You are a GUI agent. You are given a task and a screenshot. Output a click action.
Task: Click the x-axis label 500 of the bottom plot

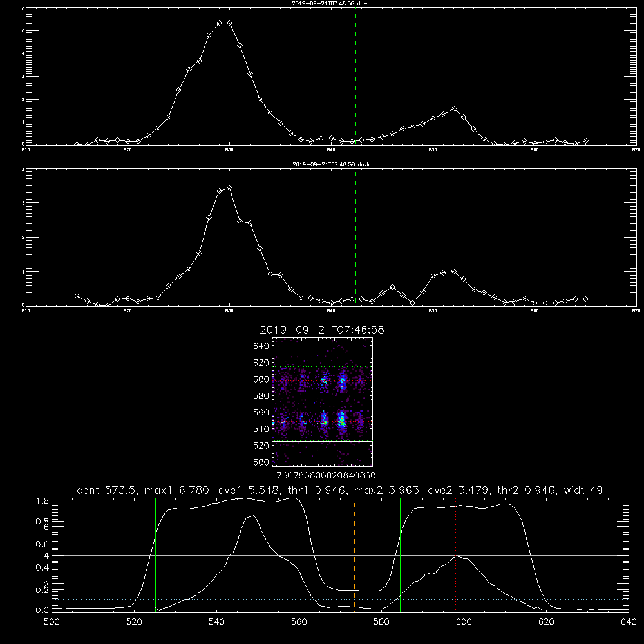tap(52, 622)
